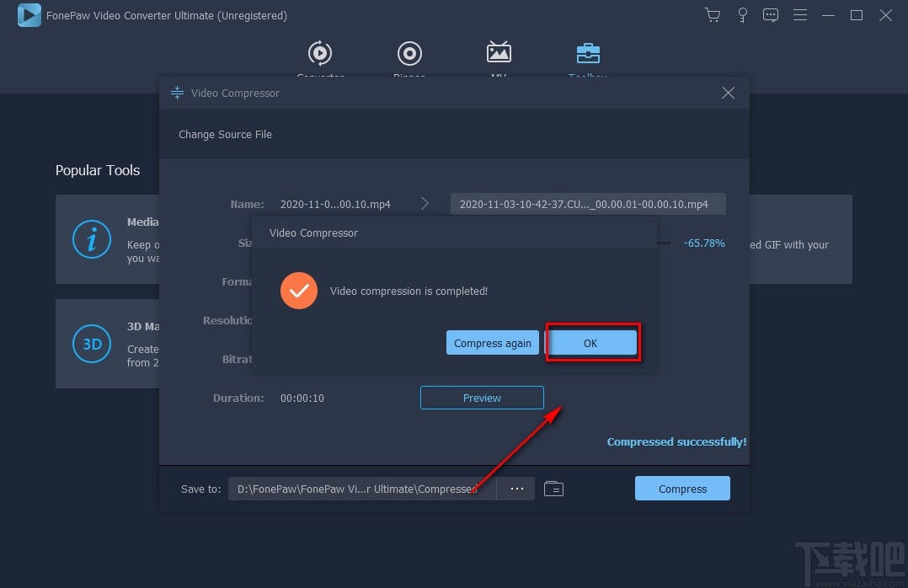Click the 00:00:10 duration value

(x=302, y=398)
